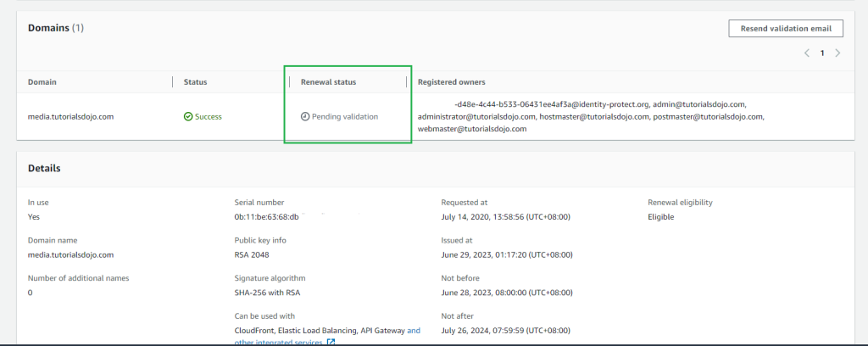Sort by the Domain column header
This screenshot has width=868, height=346.
pos(42,82)
